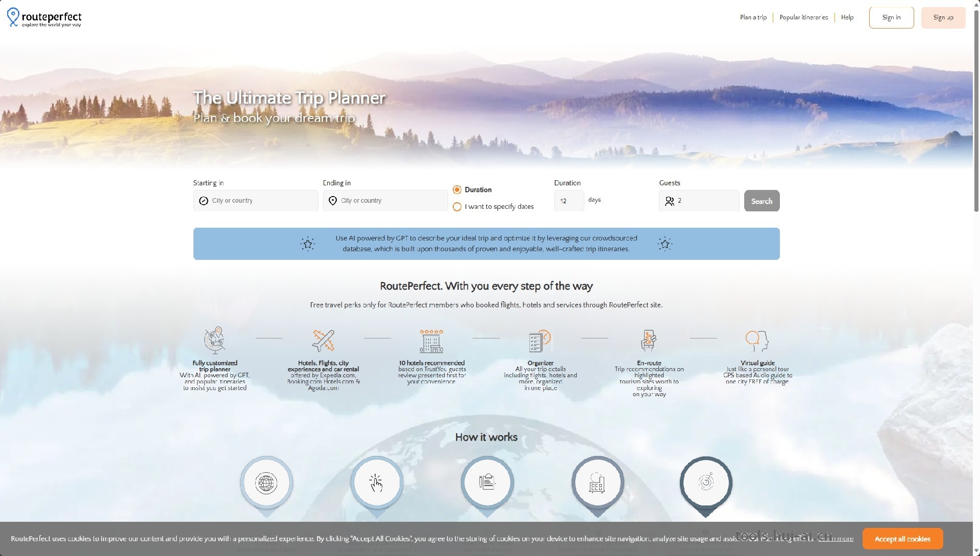Click the Duration days number field
980x556 pixels.
point(569,201)
